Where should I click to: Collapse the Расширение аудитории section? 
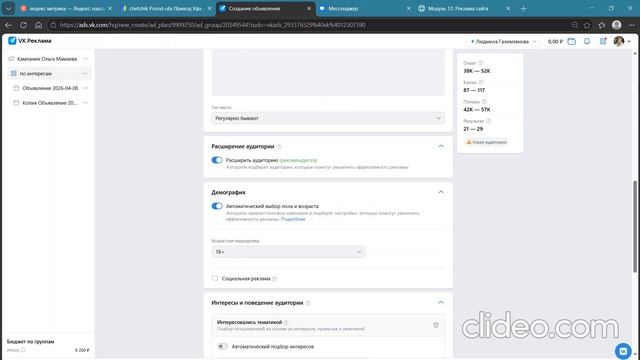coord(440,146)
